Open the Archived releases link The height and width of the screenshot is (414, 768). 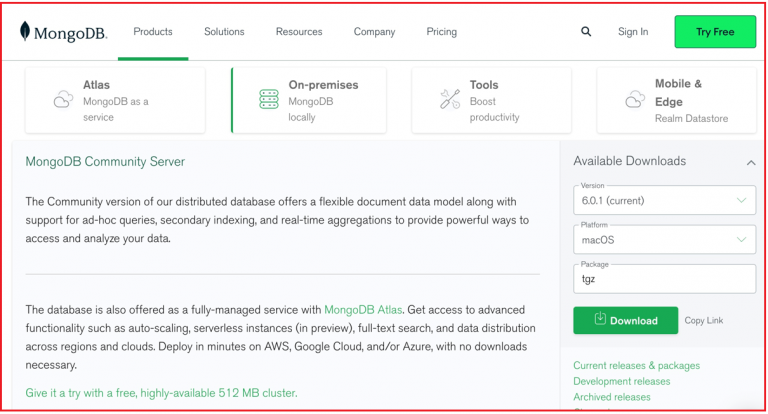pyautogui.click(x=612, y=397)
